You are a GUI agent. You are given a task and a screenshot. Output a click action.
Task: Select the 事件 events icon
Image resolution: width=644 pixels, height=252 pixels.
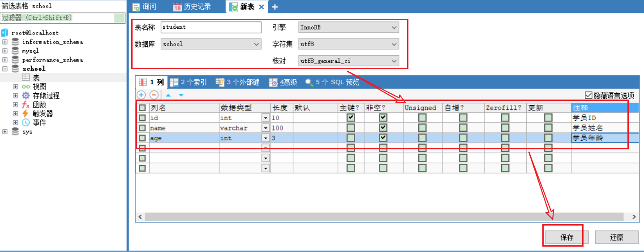click(x=26, y=122)
